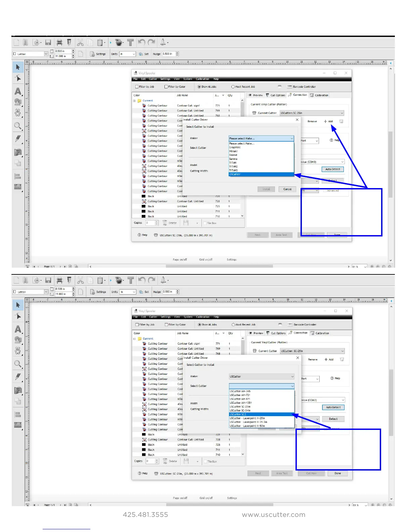Image resolution: width=411 pixels, height=532 pixels.
Task: Click the ruler measure tool in upper screenshot
Action: (x=18, y=187)
